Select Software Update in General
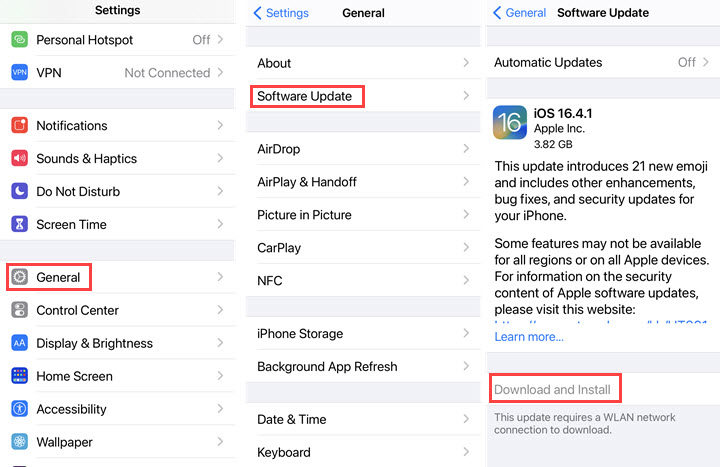Viewport: 720px width, 467px height. pyautogui.click(x=363, y=96)
